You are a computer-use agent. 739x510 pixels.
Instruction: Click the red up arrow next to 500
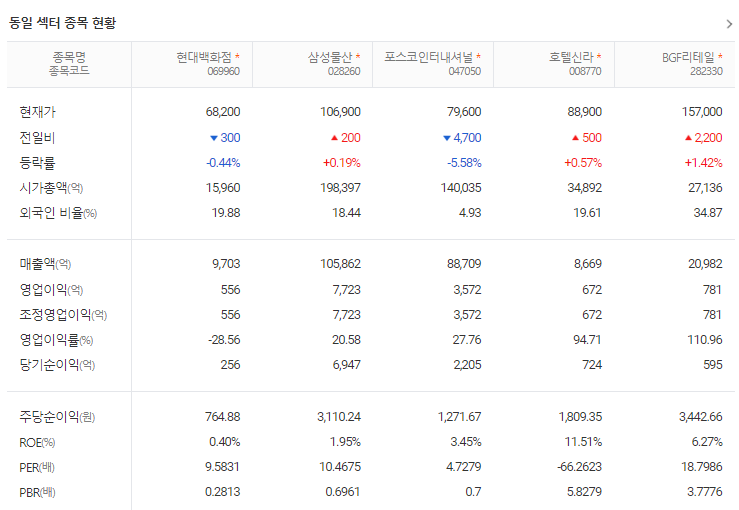[x=575, y=138]
